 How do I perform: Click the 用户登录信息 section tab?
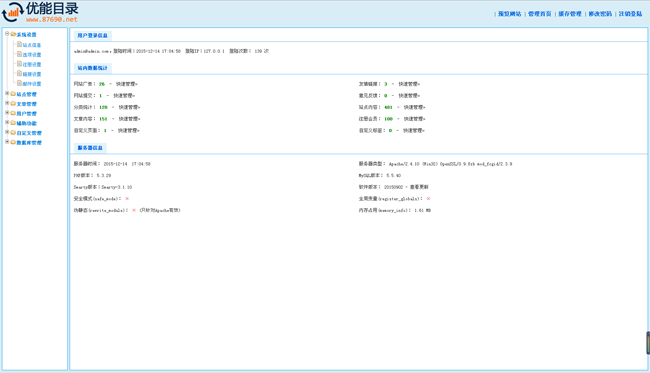pos(92,36)
